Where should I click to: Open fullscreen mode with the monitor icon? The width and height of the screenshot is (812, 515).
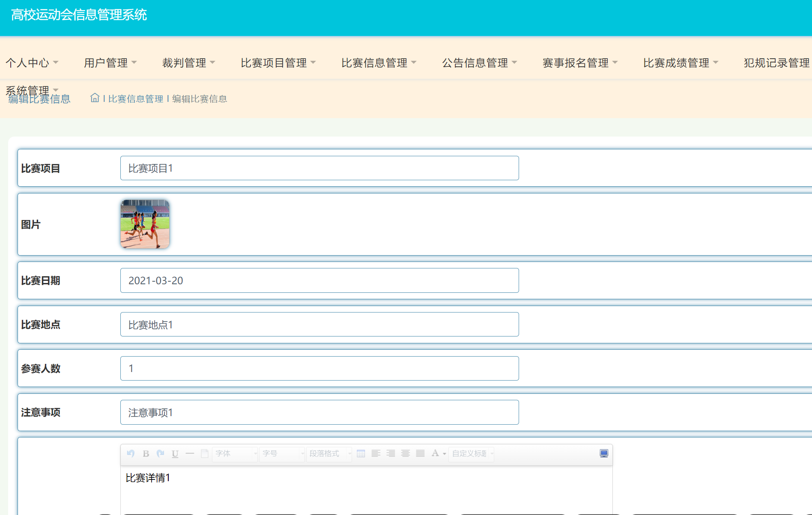(x=604, y=453)
